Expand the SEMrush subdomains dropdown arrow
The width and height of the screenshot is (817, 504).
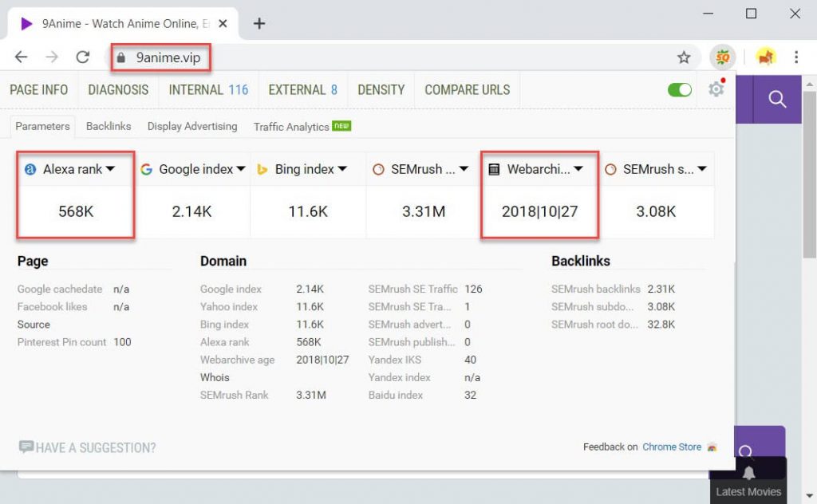[702, 169]
